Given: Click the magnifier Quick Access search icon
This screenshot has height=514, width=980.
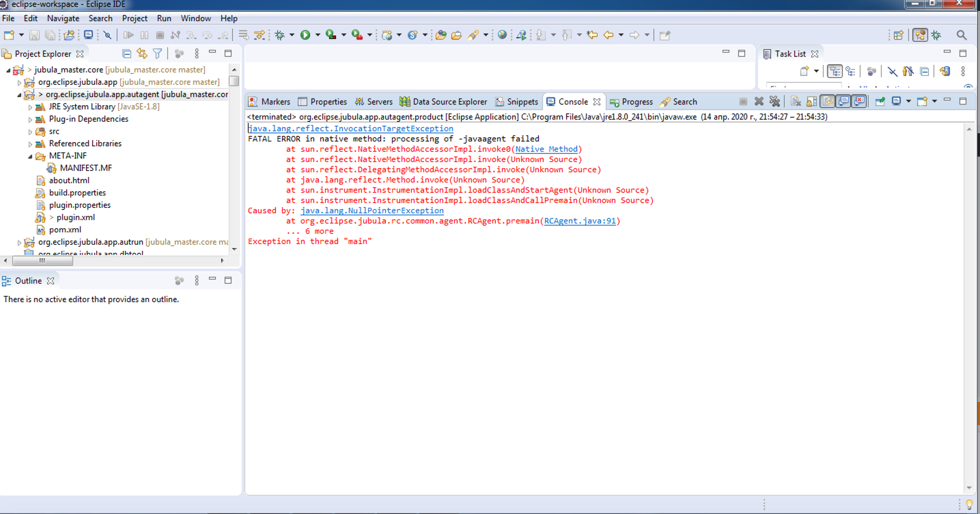Looking at the screenshot, I should (961, 35).
